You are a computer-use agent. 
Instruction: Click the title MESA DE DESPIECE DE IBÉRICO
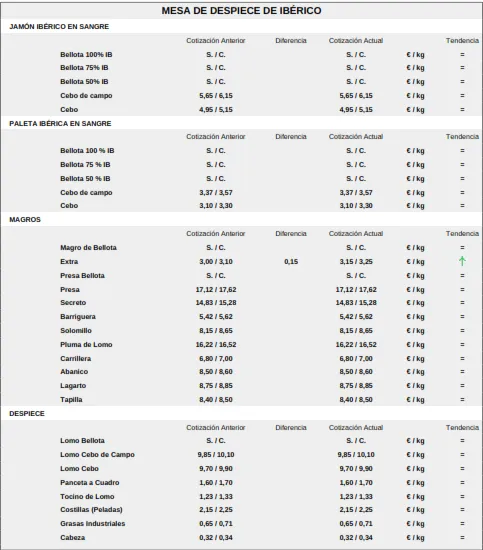click(241, 11)
